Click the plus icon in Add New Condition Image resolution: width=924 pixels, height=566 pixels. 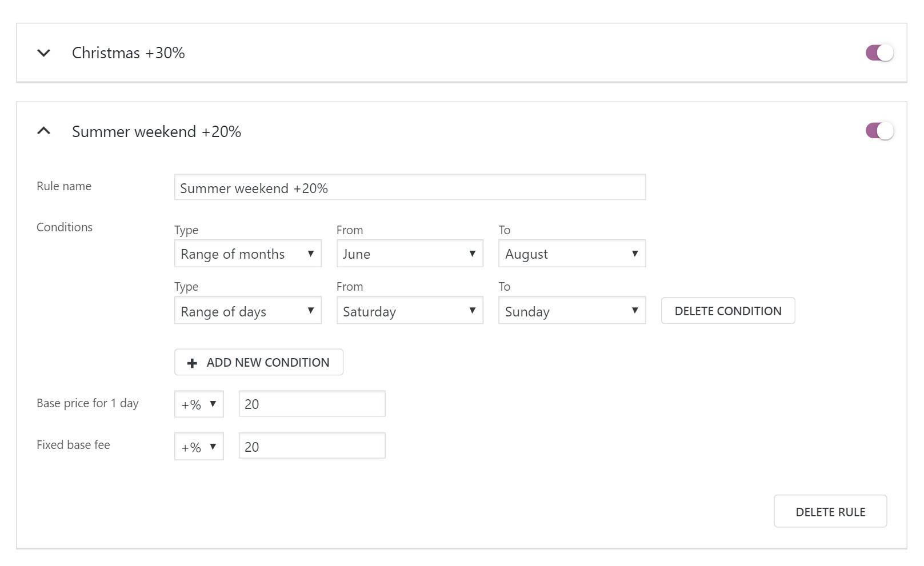point(193,363)
